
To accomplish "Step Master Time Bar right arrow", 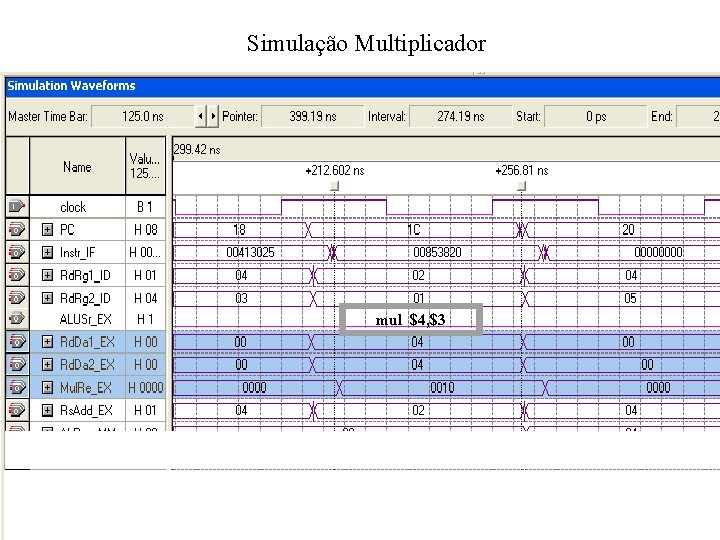I will tap(213, 116).
